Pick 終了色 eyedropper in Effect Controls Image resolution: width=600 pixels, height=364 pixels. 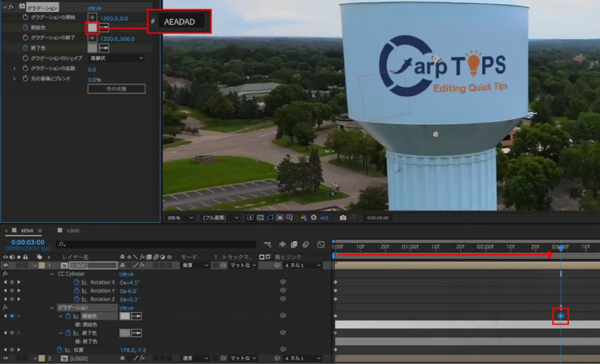coord(104,48)
